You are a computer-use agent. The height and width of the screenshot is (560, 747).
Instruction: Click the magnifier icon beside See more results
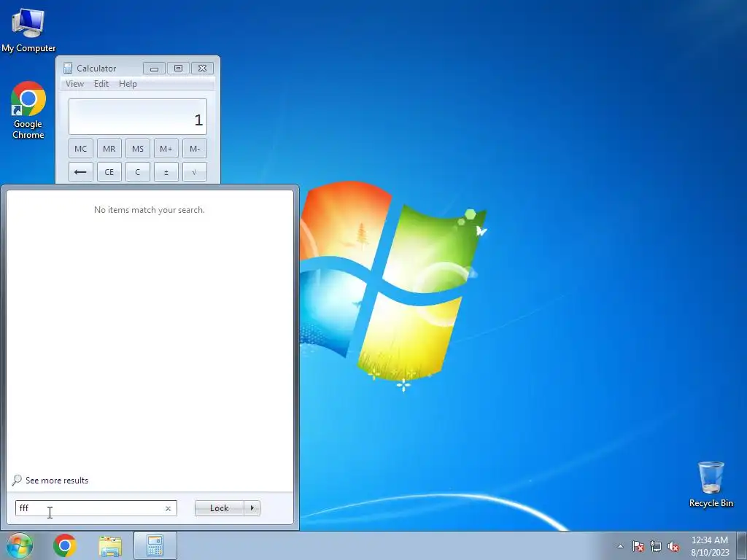pyautogui.click(x=17, y=480)
